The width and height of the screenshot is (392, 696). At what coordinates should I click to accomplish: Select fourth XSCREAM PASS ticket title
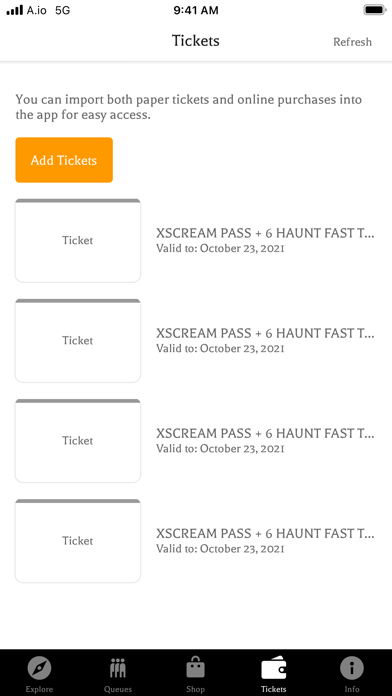point(265,534)
